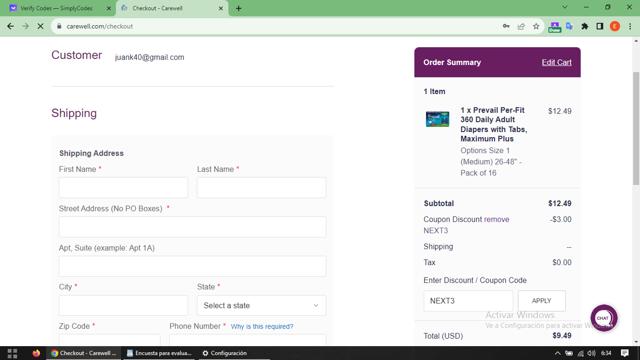Show hidden system tray icons

pyautogui.click(x=557, y=353)
